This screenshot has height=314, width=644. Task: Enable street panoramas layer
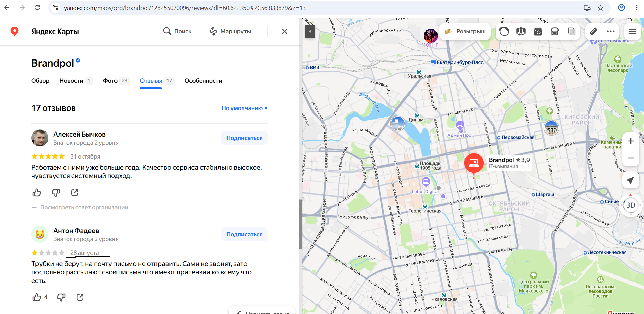coord(521,31)
